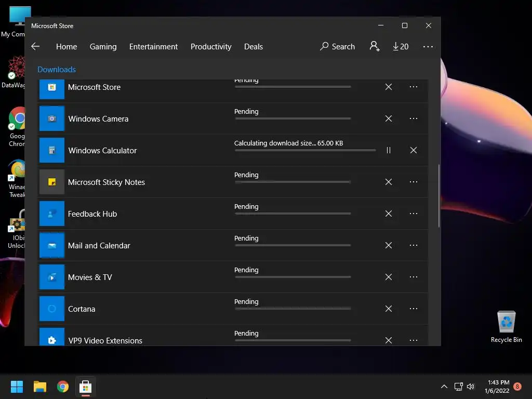Click the Search button in Store
This screenshot has height=399, width=532.
click(x=337, y=46)
